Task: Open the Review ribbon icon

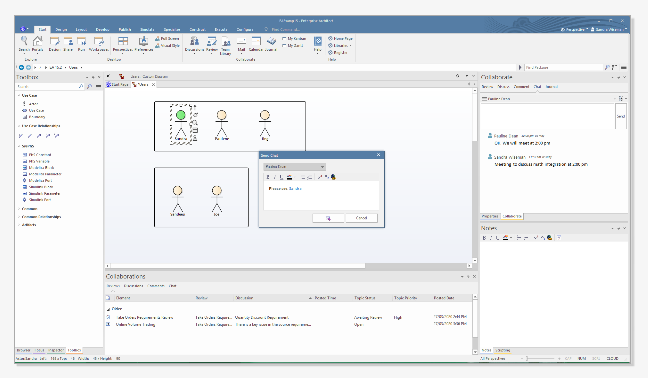Action: [212, 43]
